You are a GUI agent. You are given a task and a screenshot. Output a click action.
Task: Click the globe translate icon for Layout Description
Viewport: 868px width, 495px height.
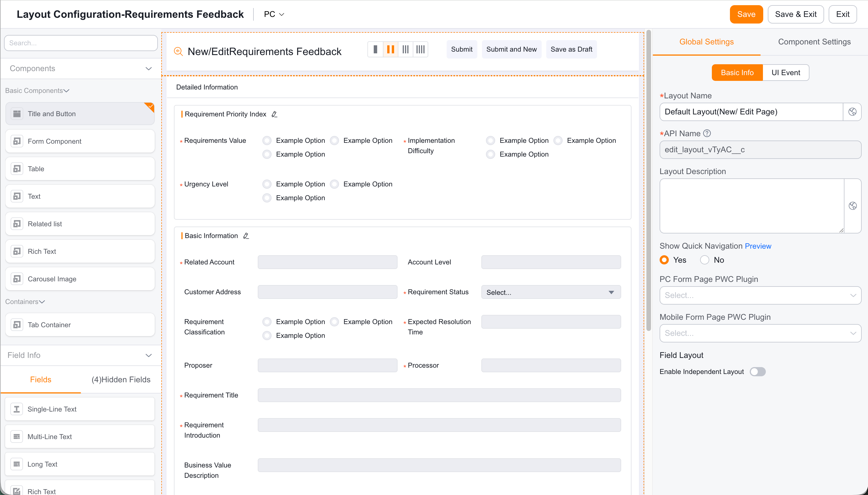tap(853, 206)
